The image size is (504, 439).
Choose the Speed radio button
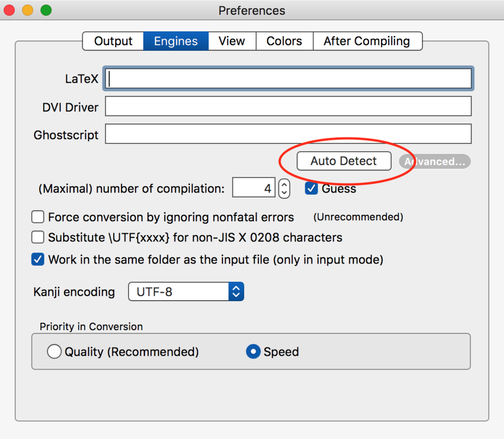pyautogui.click(x=253, y=351)
